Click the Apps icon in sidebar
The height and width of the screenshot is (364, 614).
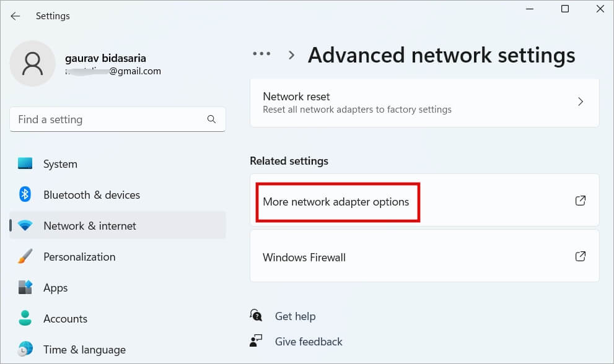click(25, 287)
